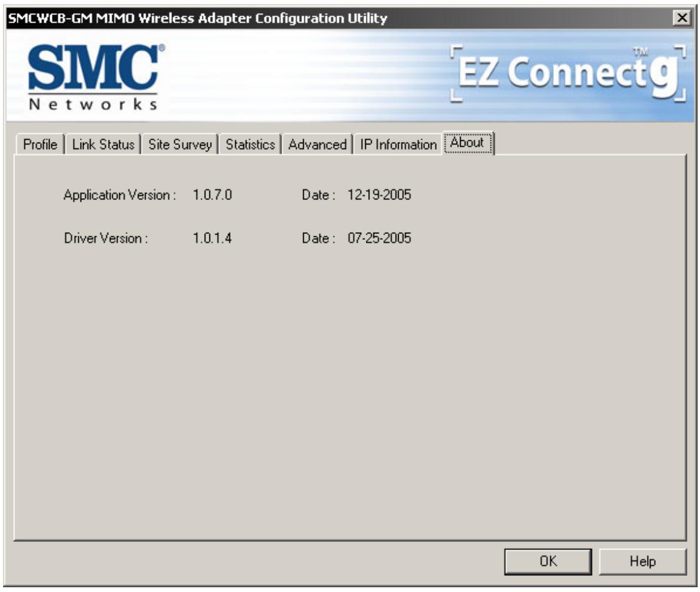Image resolution: width=700 pixels, height=592 pixels.
Task: Select the About tab
Action: [467, 143]
